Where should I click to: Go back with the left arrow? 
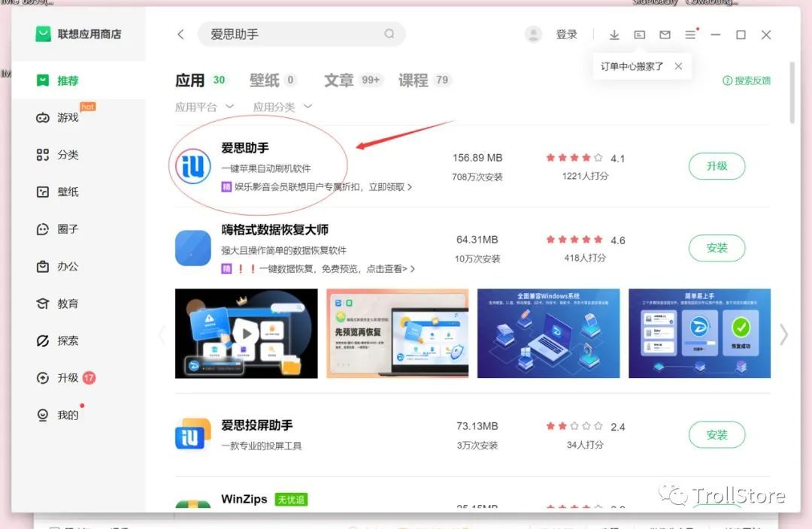coord(180,34)
